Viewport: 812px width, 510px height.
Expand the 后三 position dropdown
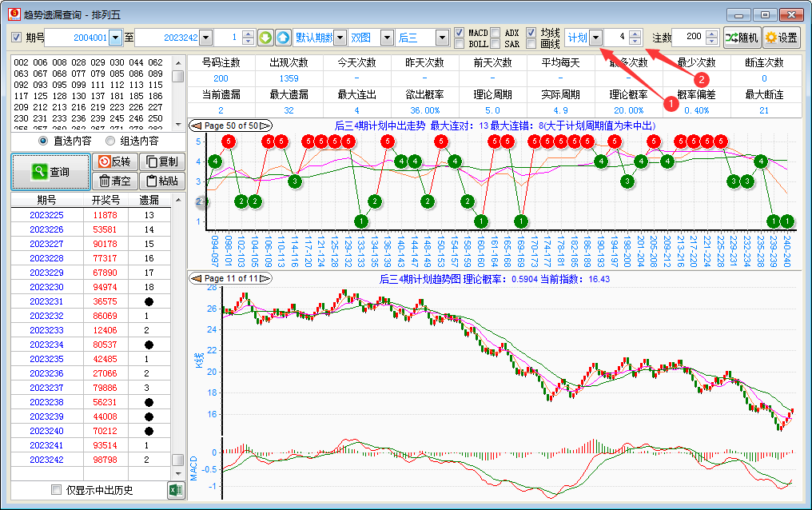pyautogui.click(x=441, y=38)
